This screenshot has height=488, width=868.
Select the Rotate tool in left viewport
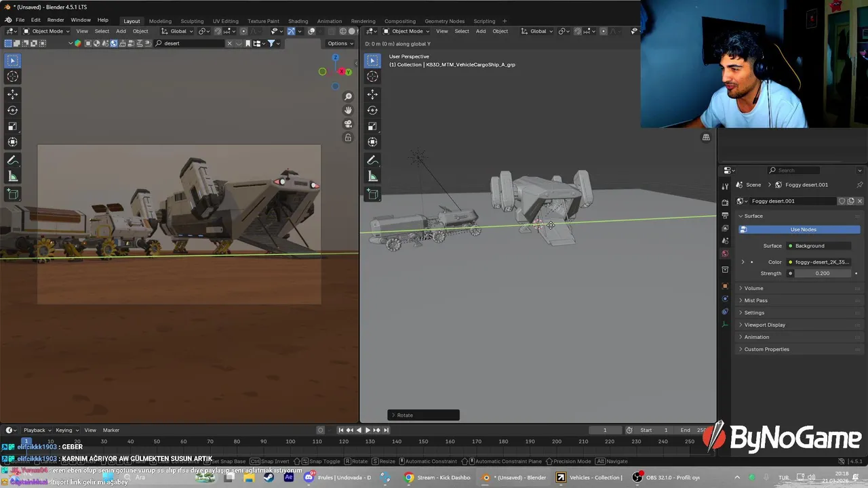click(x=12, y=110)
